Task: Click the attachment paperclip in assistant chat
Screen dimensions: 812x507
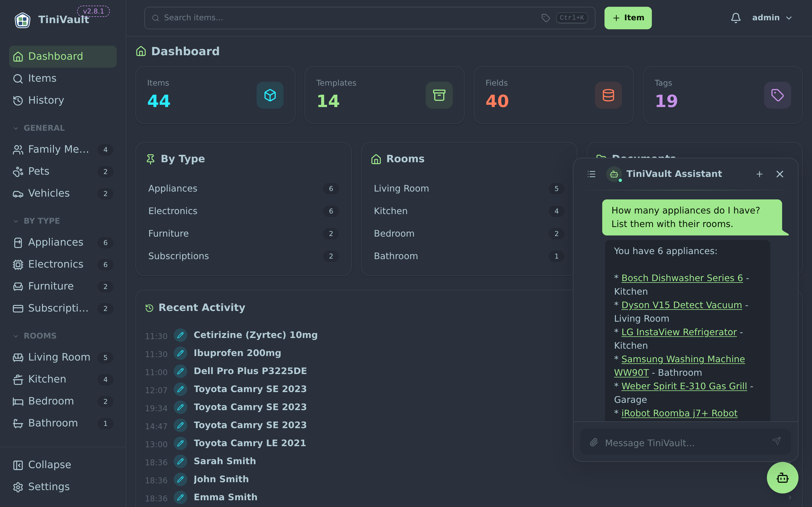Action: (x=594, y=442)
